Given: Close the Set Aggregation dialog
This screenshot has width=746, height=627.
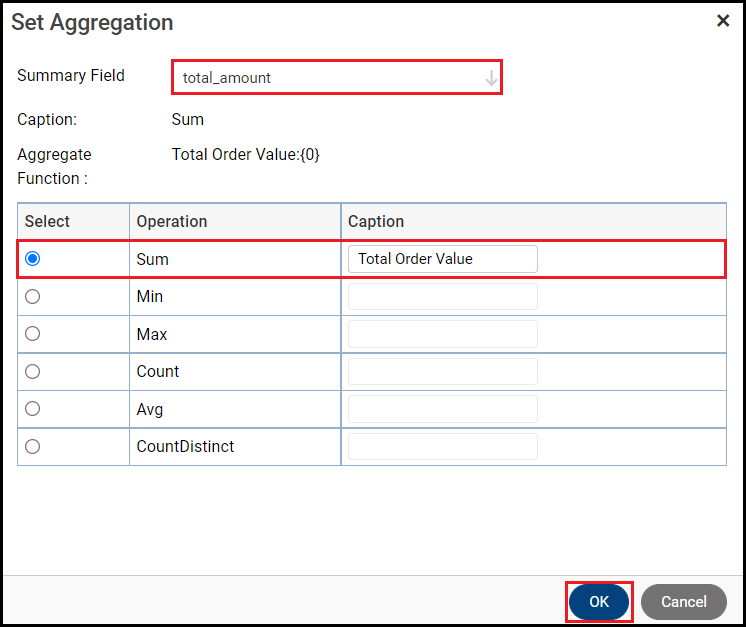Looking at the screenshot, I should (723, 21).
